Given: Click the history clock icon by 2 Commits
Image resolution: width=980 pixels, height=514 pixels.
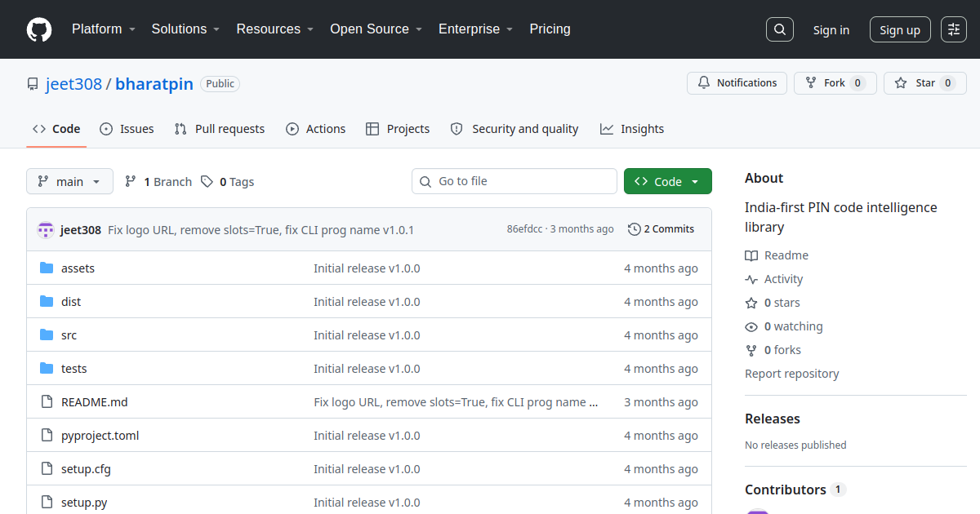Looking at the screenshot, I should coord(635,229).
